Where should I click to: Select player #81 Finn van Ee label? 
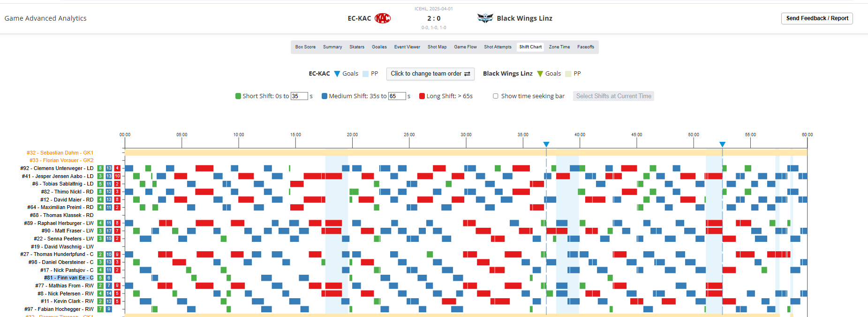(x=68, y=278)
